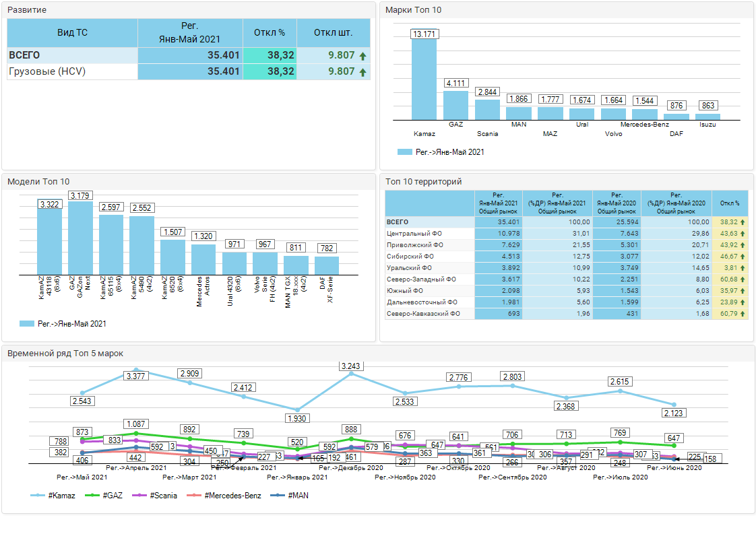Toggle the #Mercedes-Benz series in legend
Image resolution: width=756 pixels, height=534 pixels.
point(218,496)
